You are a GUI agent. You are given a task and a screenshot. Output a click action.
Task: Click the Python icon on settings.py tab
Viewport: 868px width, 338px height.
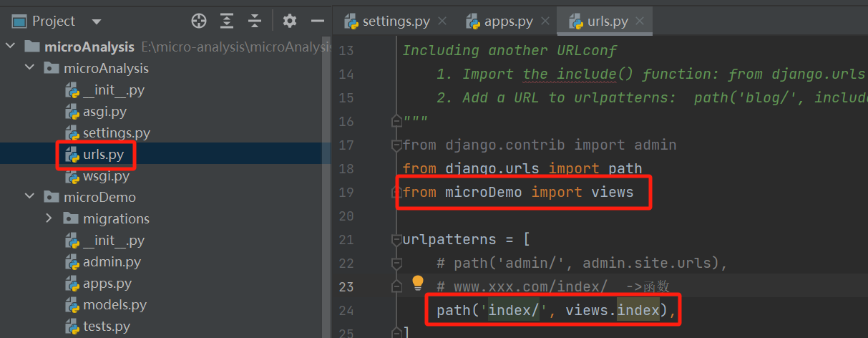point(351,21)
